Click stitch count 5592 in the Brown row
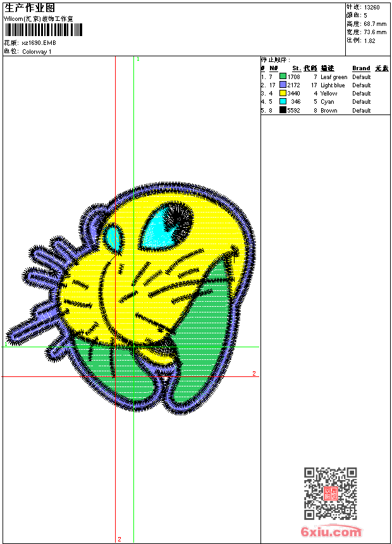The image size is (392, 544). click(293, 111)
